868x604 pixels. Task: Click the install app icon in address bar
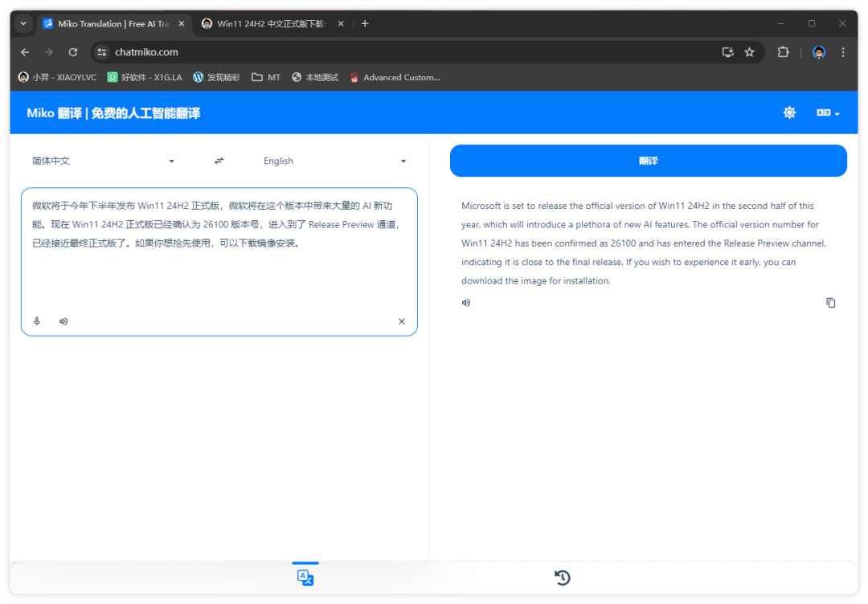727,52
